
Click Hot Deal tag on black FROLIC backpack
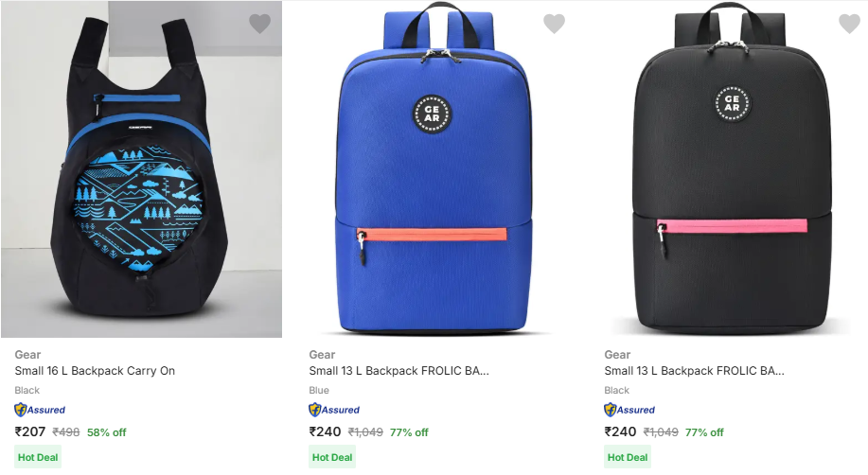click(x=628, y=457)
